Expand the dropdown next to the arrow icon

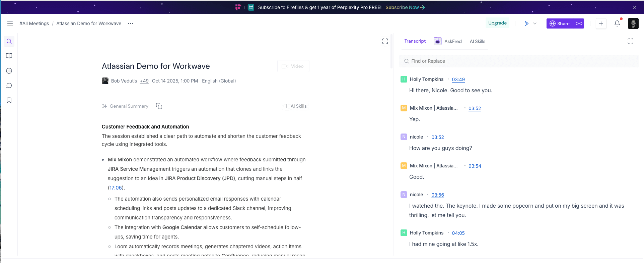click(x=535, y=23)
